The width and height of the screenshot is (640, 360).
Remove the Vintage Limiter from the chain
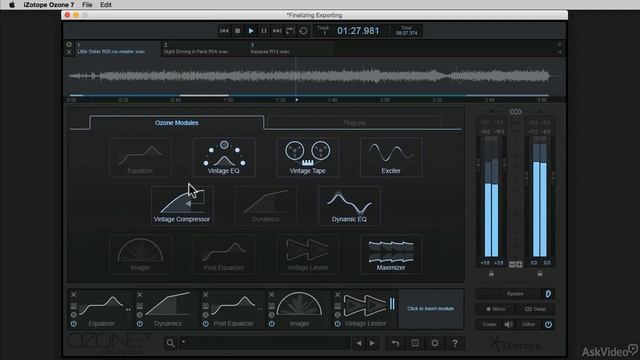coord(338,295)
